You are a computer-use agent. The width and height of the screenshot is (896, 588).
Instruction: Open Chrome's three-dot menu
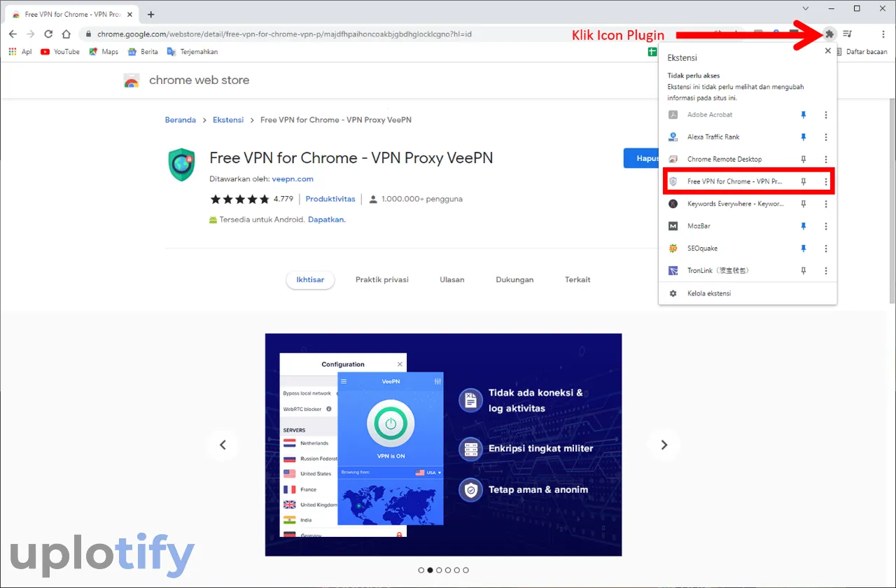coord(883,34)
